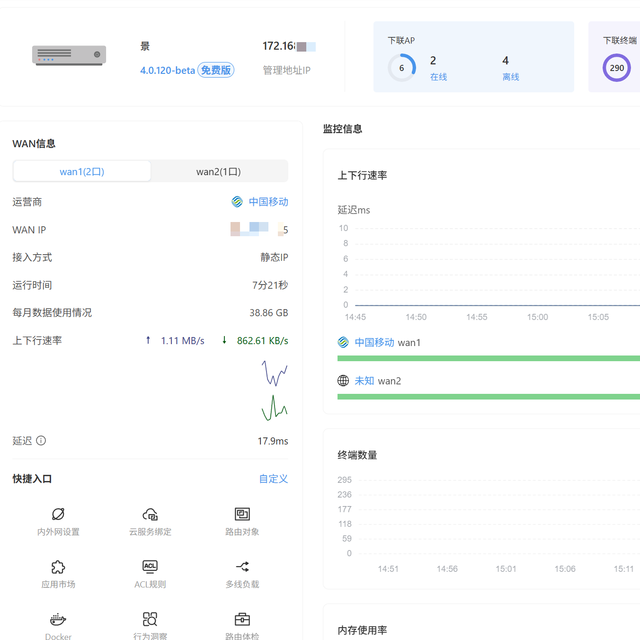The width and height of the screenshot is (640, 640).
Task: Open the ACL规则 icon
Action: tap(150, 567)
